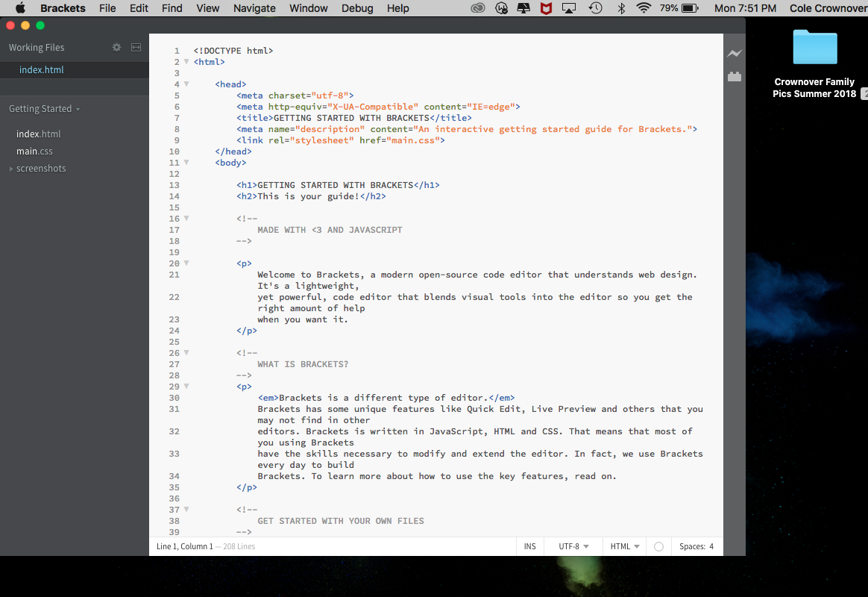Collapse the paragraph fold on line 20
868x597 pixels.
coord(186,263)
